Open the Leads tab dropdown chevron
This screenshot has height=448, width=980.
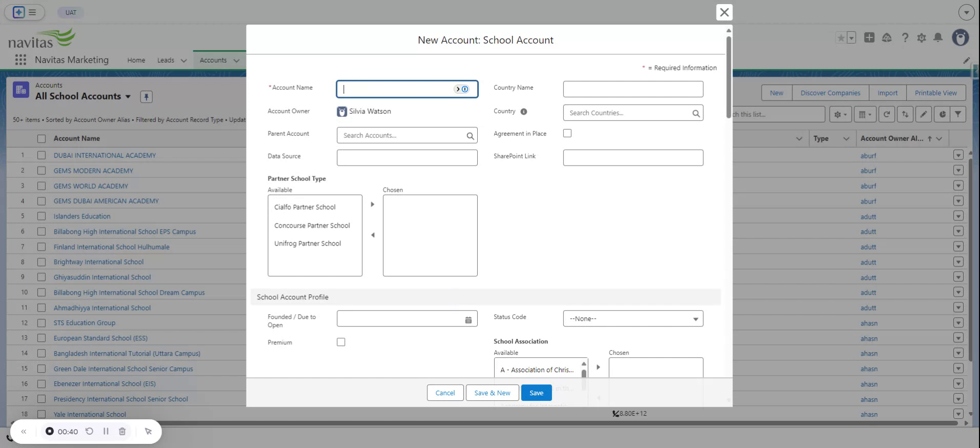(x=183, y=60)
